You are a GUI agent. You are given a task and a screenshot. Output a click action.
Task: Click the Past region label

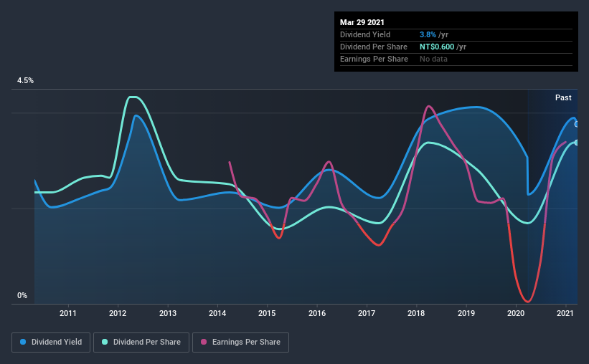click(x=563, y=97)
